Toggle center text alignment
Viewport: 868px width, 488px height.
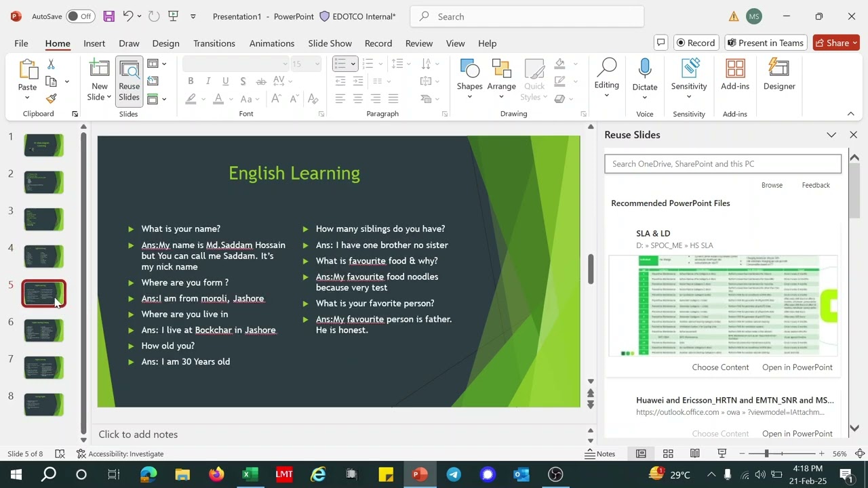coord(357,99)
